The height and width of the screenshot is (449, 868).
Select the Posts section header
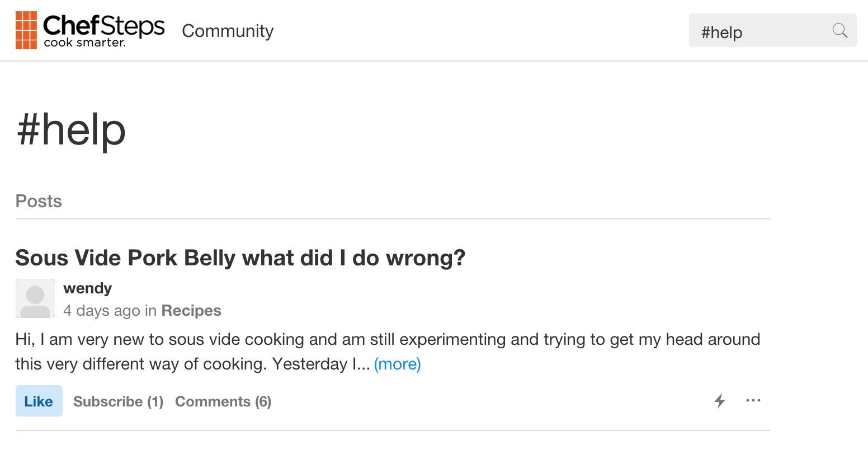pos(39,202)
